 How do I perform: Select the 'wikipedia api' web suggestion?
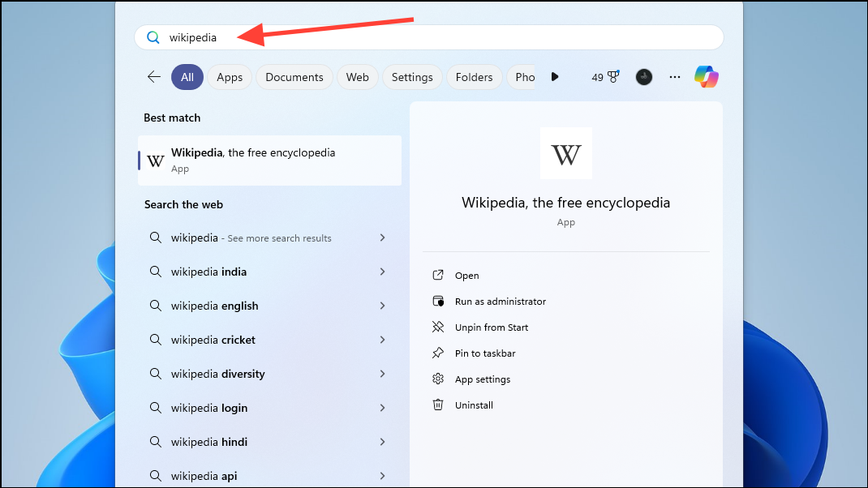[269, 475]
